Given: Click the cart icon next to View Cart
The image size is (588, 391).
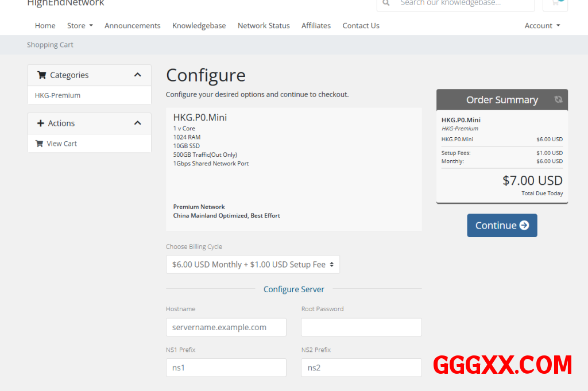Looking at the screenshot, I should click(39, 144).
